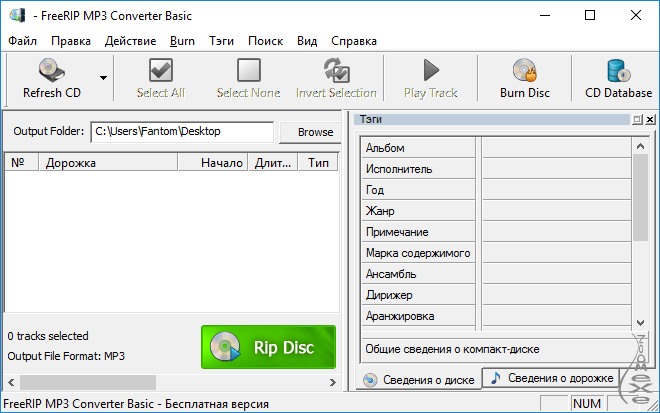Click the Invert Selection toolbar icon

(x=336, y=70)
